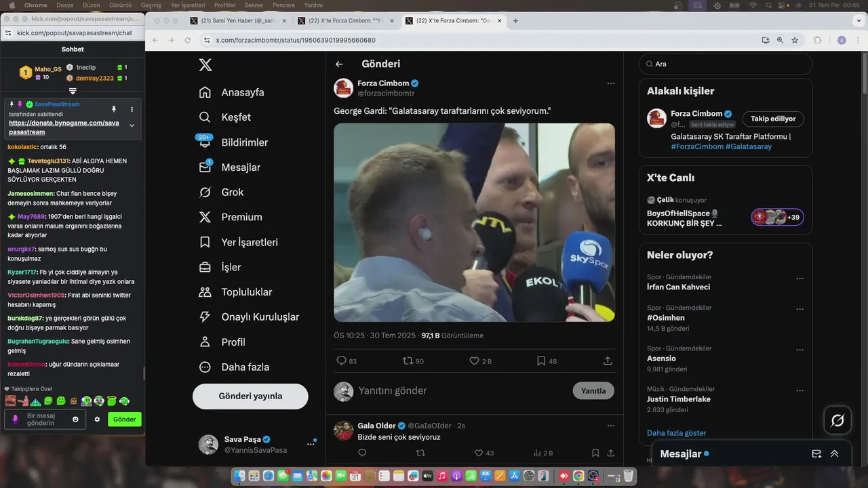Expand leaderboard arrow under Maho_GS
This screenshot has width=868, height=488.
point(73,91)
